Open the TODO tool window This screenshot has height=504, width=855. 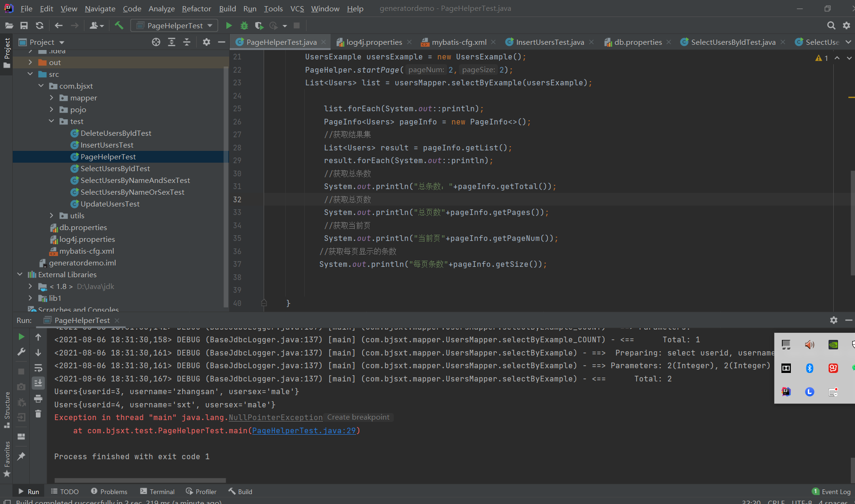65,491
